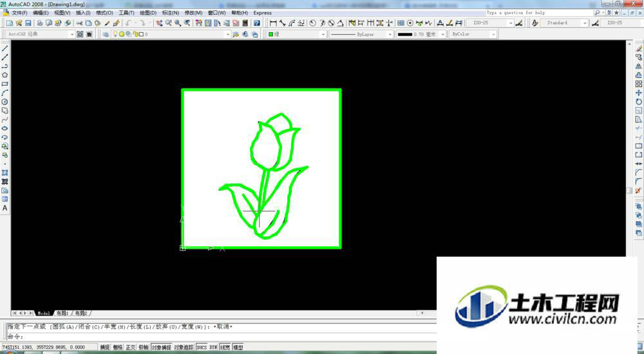Open the layer control dropdown
Viewport: 644px width, 354px height.
click(171, 34)
